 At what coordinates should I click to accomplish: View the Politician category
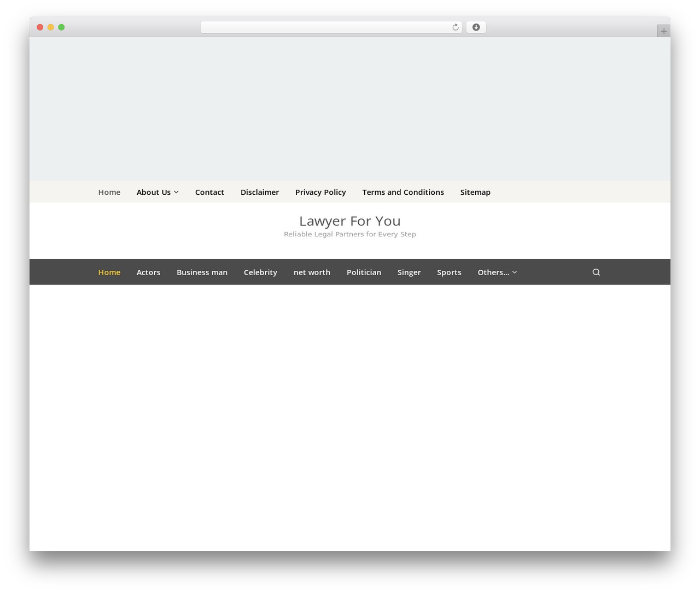tap(364, 272)
